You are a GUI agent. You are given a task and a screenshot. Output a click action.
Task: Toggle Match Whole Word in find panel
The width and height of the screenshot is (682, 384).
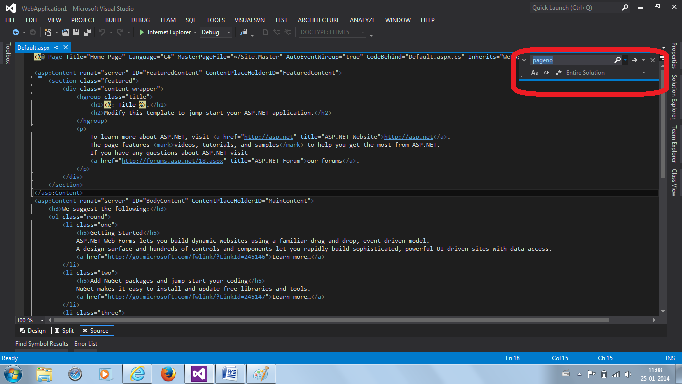pyautogui.click(x=547, y=73)
